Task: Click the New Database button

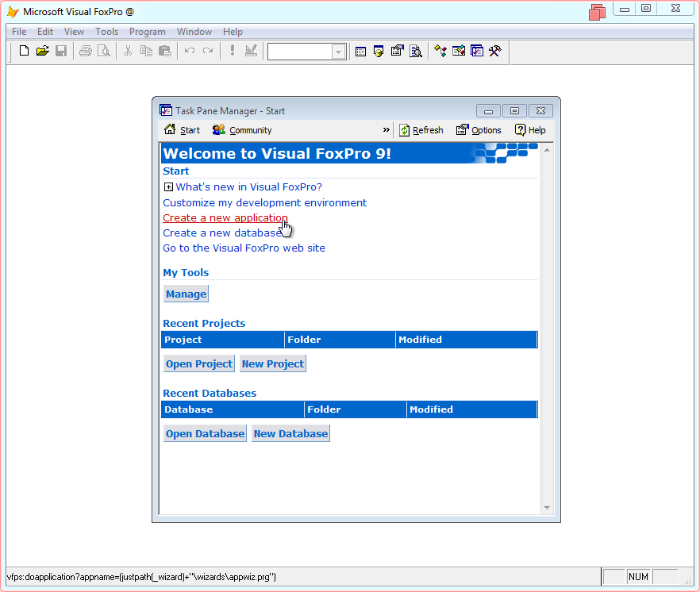Action: point(290,434)
